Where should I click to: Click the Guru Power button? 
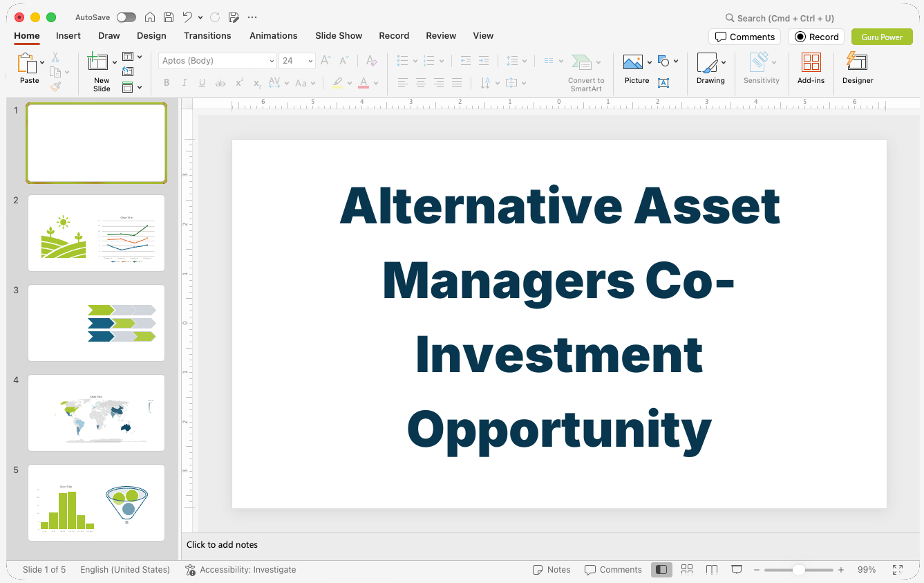coord(882,37)
